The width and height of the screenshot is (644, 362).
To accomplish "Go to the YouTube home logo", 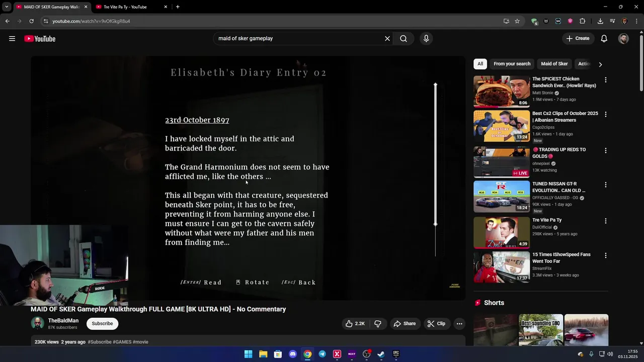I will click(x=40, y=39).
